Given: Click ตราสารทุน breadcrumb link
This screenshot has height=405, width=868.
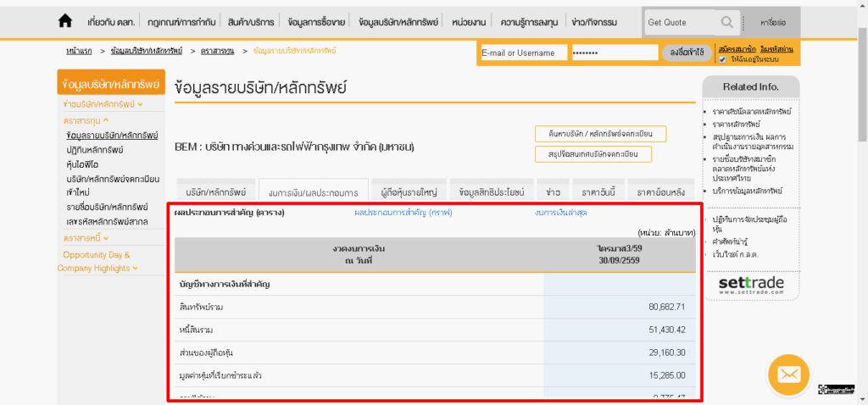Looking at the screenshot, I should coord(218,51).
